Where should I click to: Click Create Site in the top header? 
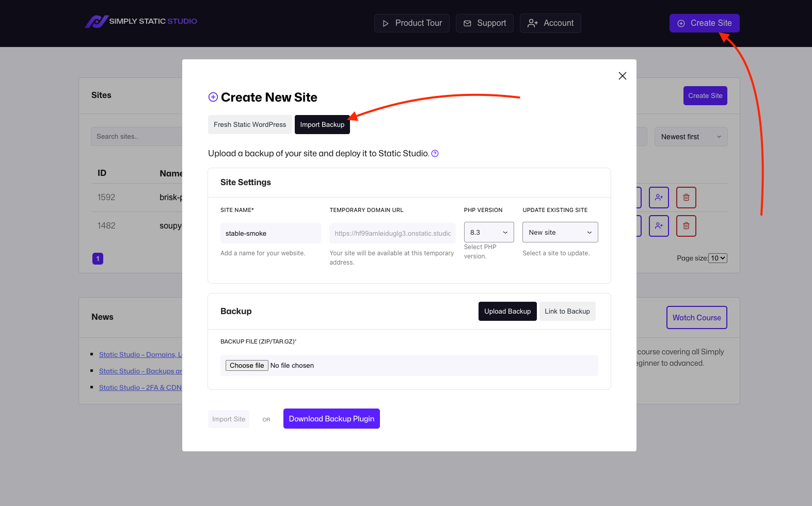(705, 23)
